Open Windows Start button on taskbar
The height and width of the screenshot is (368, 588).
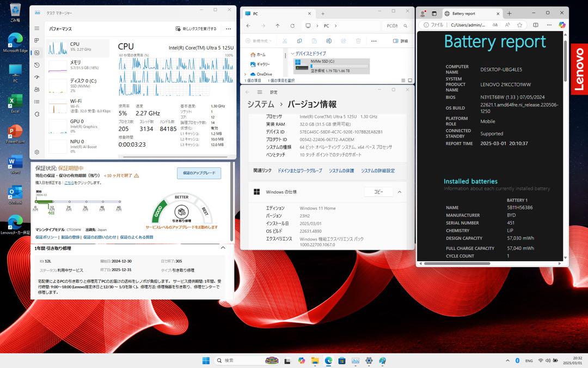click(206, 360)
